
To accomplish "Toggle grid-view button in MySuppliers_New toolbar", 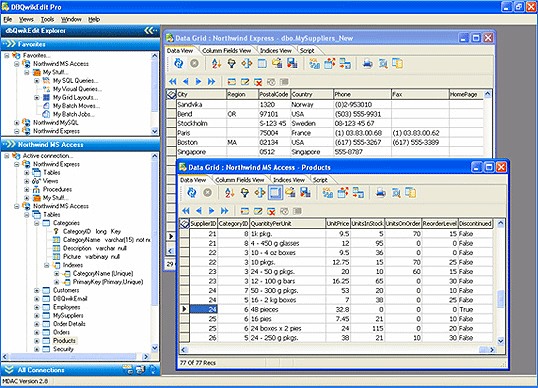I will coord(262,63).
